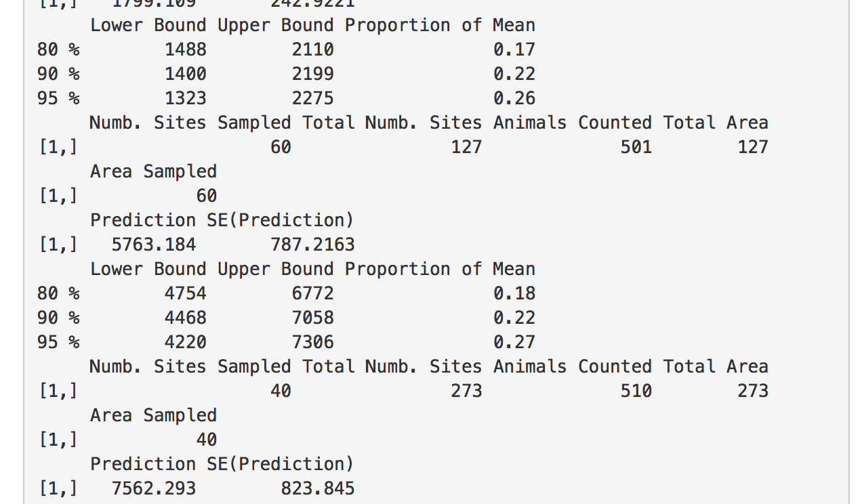The height and width of the screenshot is (504, 862).
Task: Click the 80 % upper bound 2110
Action: [313, 49]
